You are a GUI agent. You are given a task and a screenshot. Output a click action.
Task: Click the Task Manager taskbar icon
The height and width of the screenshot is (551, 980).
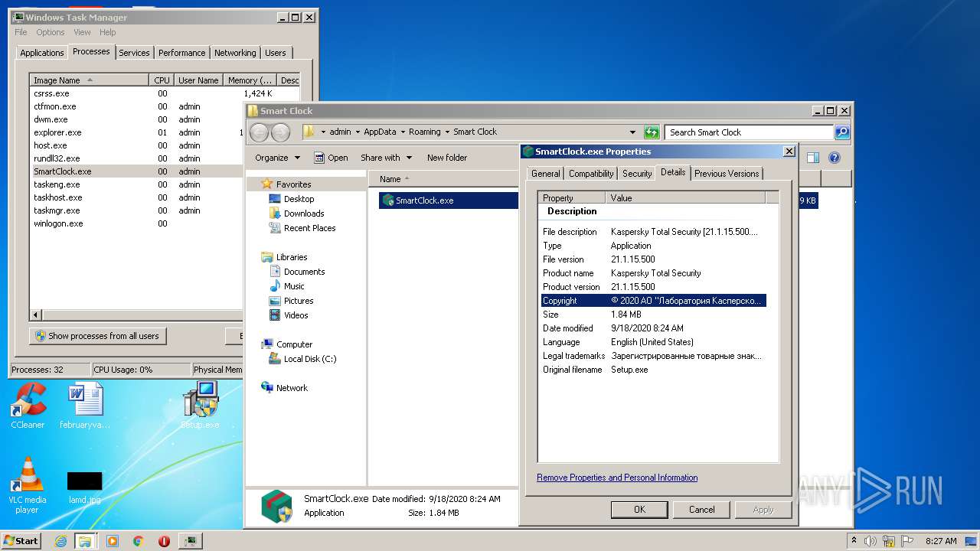pyautogui.click(x=190, y=541)
